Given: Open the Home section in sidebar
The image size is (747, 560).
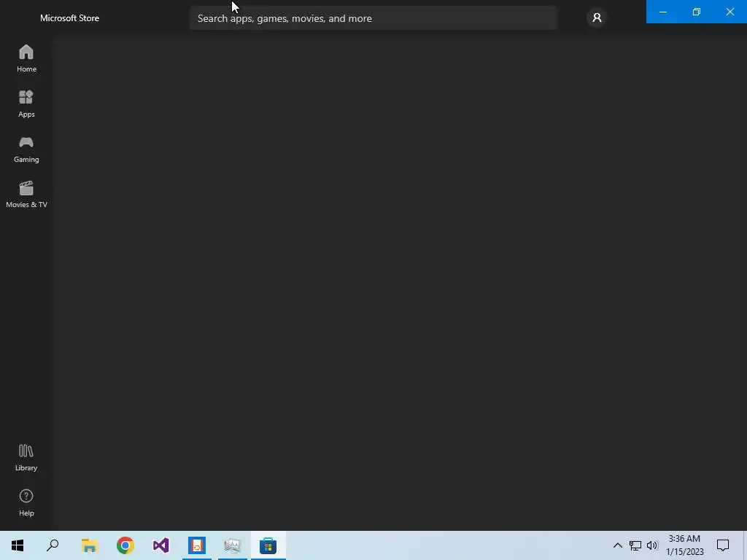Looking at the screenshot, I should click(26, 58).
